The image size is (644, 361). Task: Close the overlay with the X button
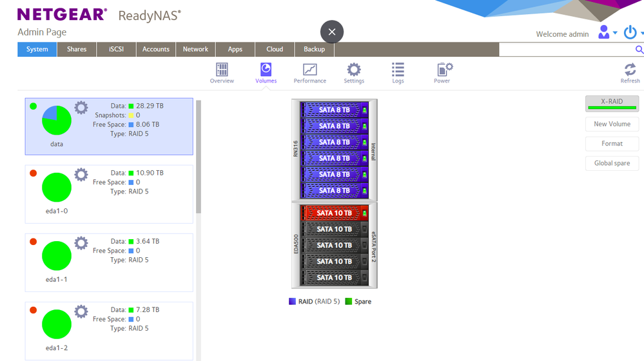tap(332, 32)
